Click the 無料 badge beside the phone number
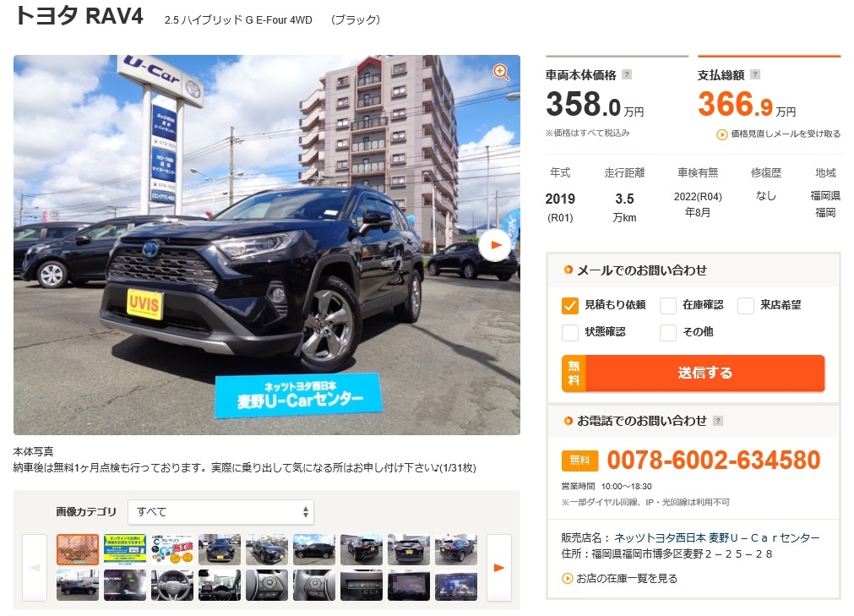This screenshot has width=854, height=616. click(580, 461)
